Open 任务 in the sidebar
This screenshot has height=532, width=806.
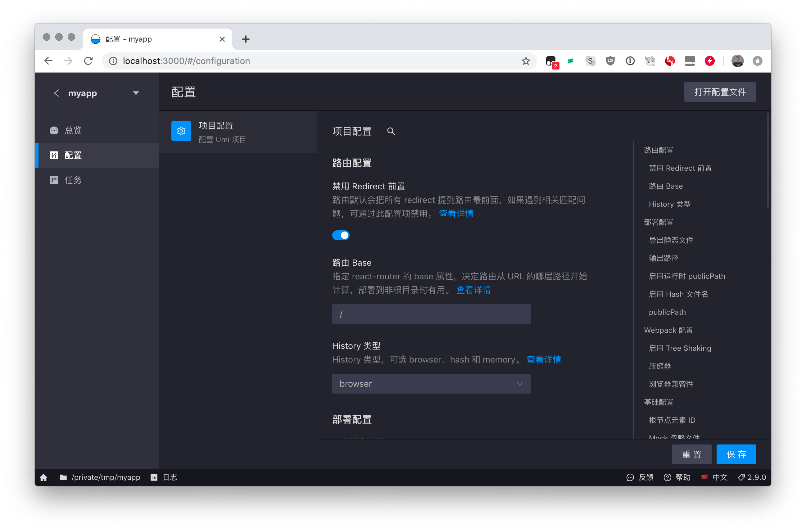tap(73, 180)
